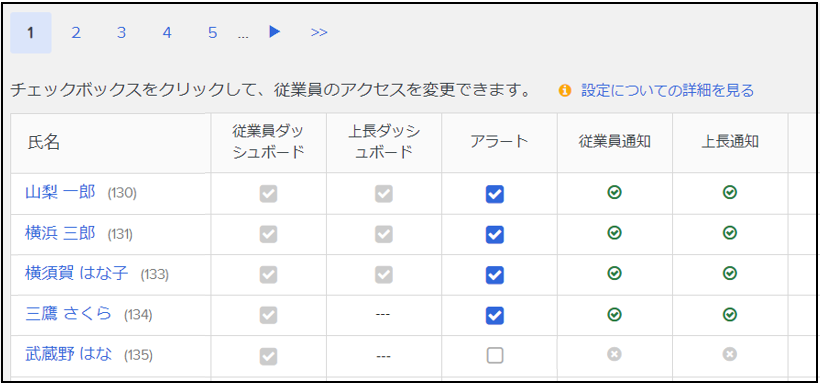Toggle 従業員ダッシュボード checkbox for 横浜 三郎

tap(268, 235)
